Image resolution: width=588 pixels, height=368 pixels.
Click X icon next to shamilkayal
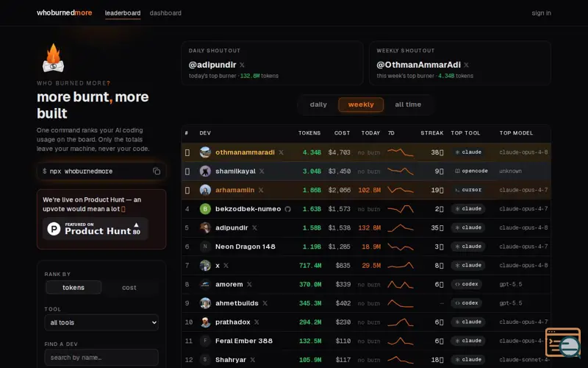click(262, 171)
